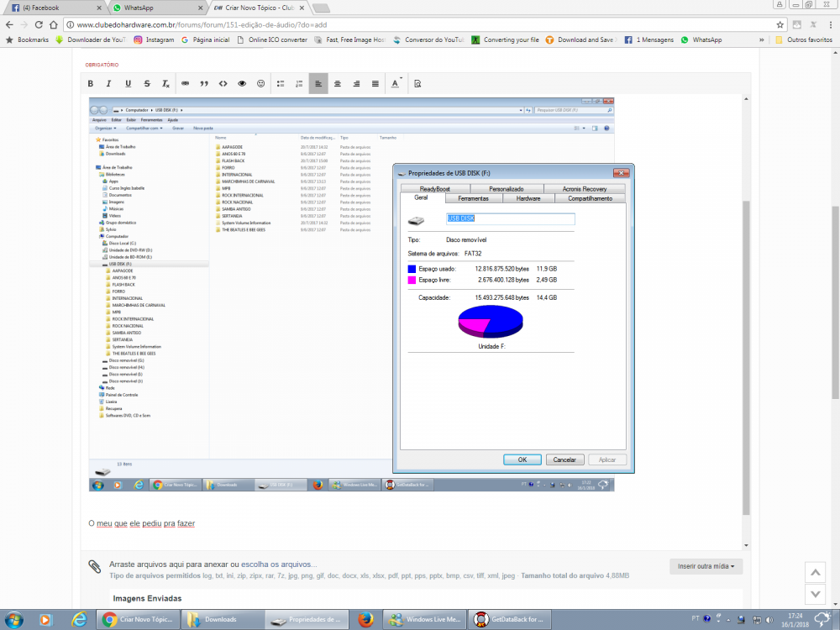
Task: Center-align the text
Action: pyautogui.click(x=338, y=84)
